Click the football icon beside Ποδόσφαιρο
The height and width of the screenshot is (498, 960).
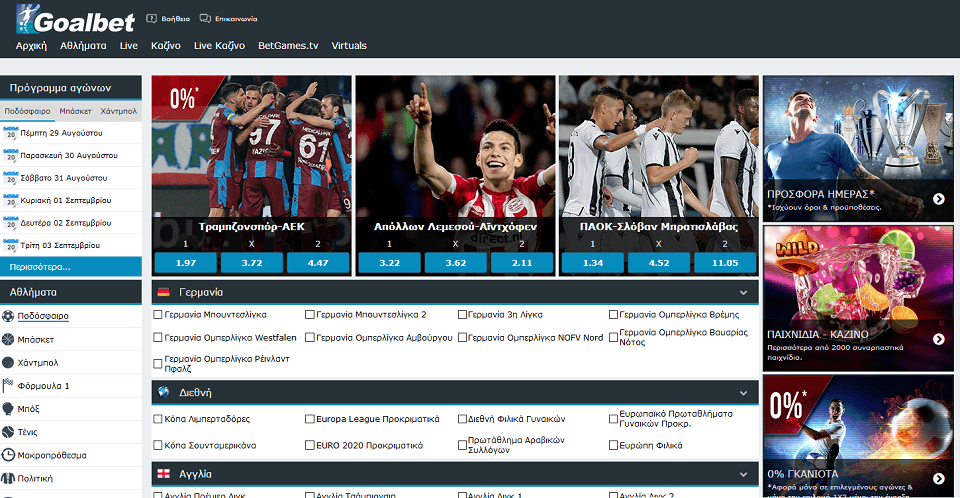pos(8,316)
